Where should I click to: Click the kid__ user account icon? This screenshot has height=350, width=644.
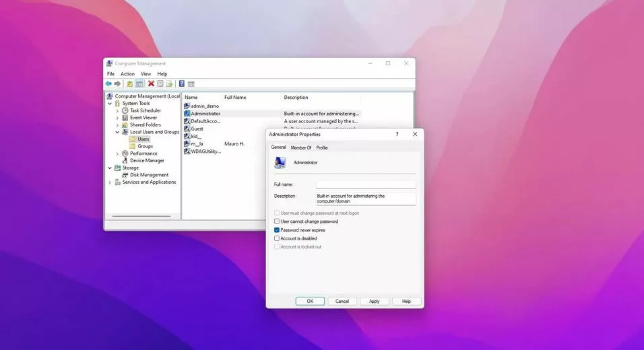187,136
